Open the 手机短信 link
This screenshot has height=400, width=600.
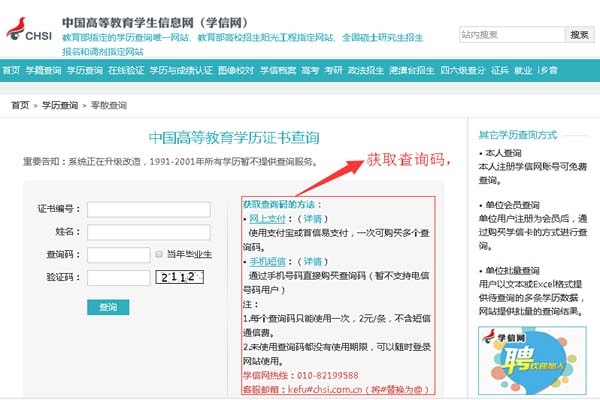pos(267,261)
